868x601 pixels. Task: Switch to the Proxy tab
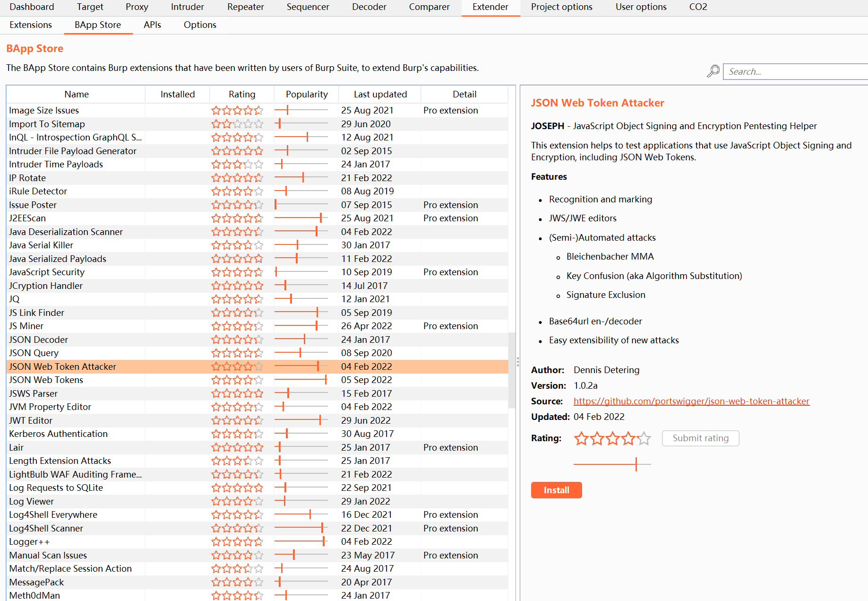tap(137, 7)
